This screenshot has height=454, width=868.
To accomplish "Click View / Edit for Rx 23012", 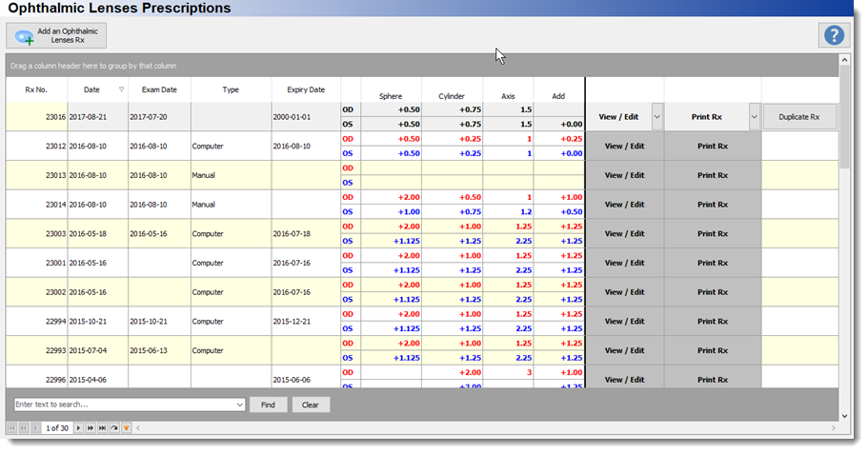I will tap(624, 146).
